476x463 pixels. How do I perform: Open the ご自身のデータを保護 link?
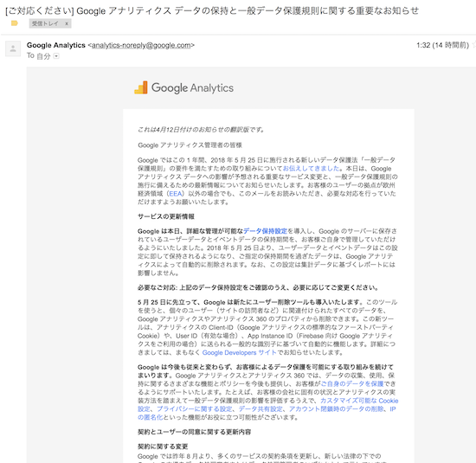coord(352,383)
